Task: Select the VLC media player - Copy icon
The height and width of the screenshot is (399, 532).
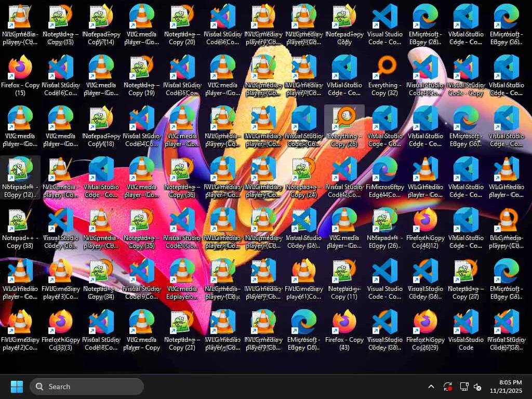Action: [141, 330]
